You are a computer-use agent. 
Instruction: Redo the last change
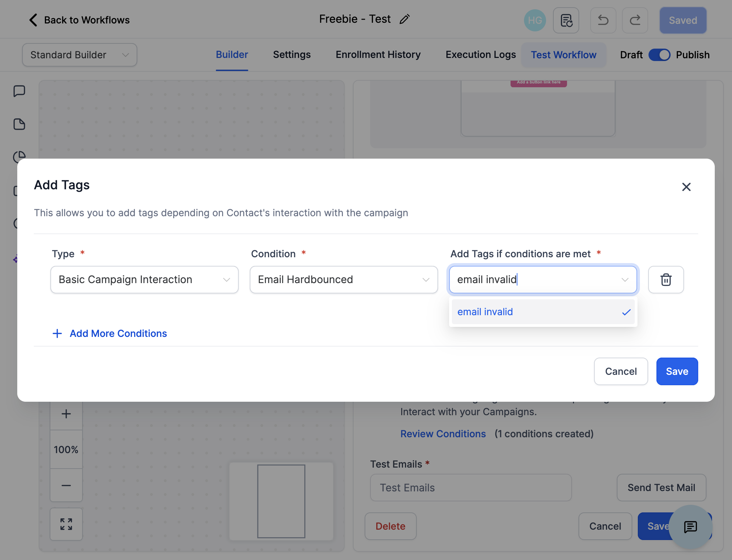point(635,20)
